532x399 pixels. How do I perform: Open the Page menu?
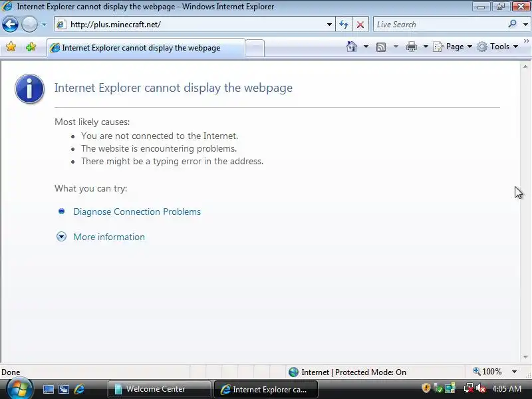[453, 47]
